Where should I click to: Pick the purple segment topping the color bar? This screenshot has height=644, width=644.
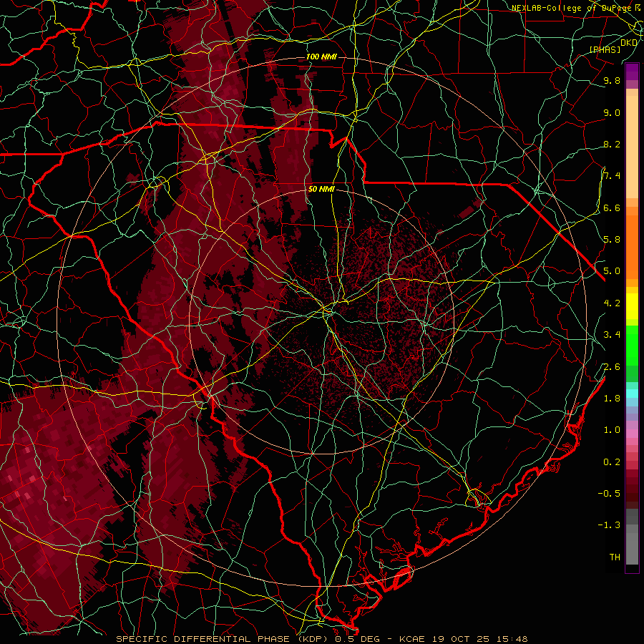pyautogui.click(x=632, y=73)
